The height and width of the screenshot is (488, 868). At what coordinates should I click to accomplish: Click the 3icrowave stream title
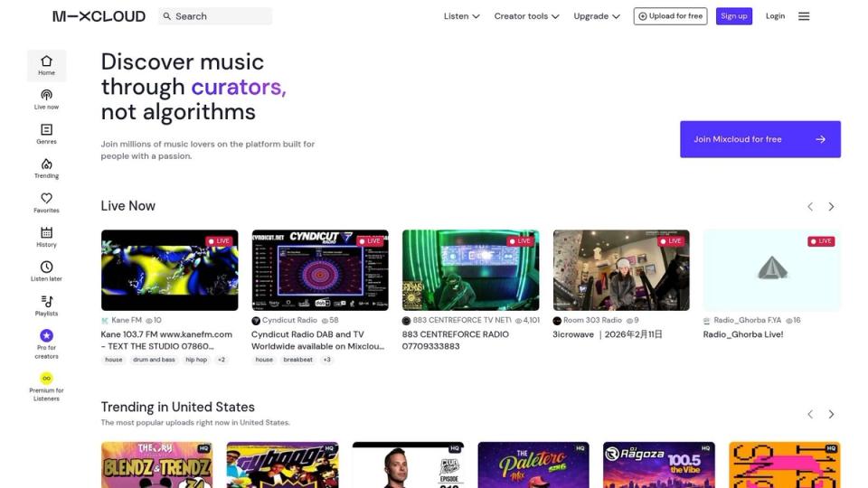608,334
